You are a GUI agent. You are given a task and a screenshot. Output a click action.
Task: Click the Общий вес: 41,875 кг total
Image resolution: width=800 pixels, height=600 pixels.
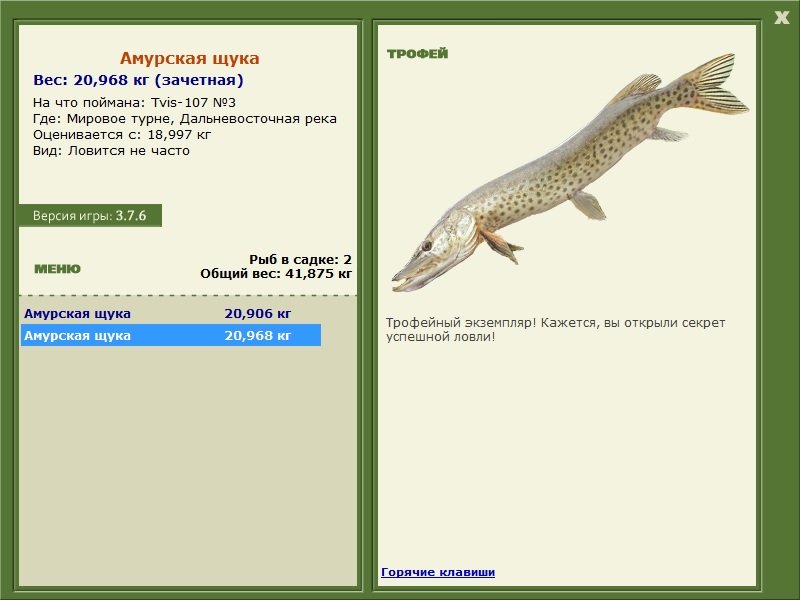[276, 273]
